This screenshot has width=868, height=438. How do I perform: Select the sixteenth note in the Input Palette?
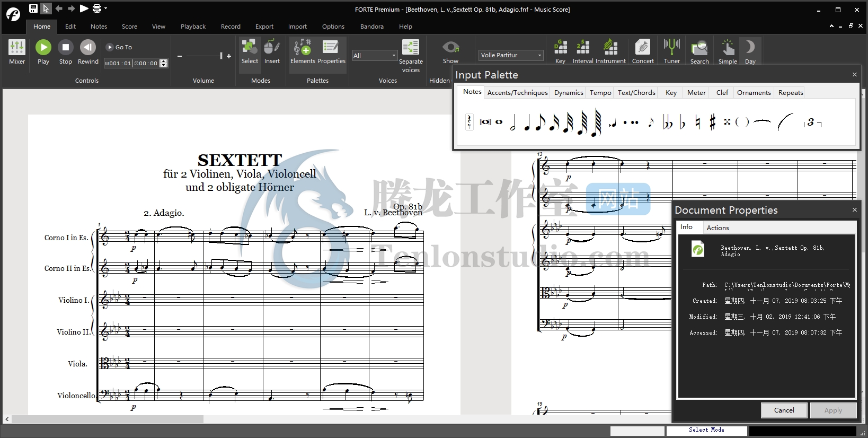[554, 122]
